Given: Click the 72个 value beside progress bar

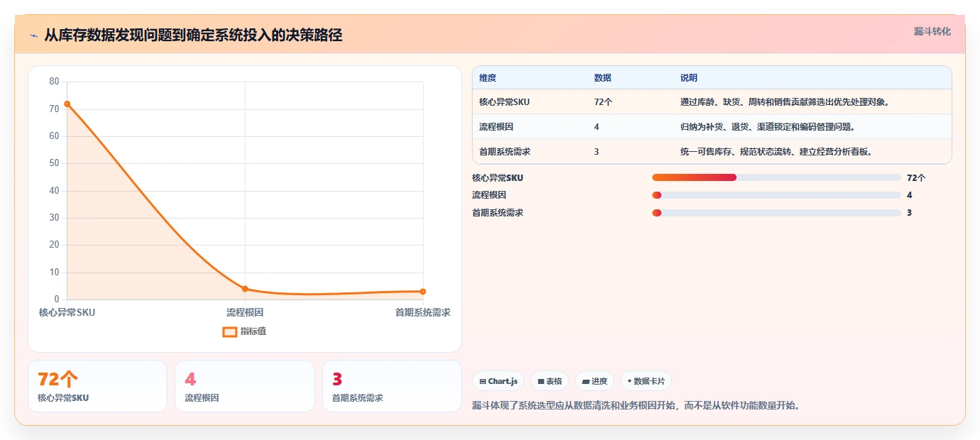Looking at the screenshot, I should [x=916, y=178].
